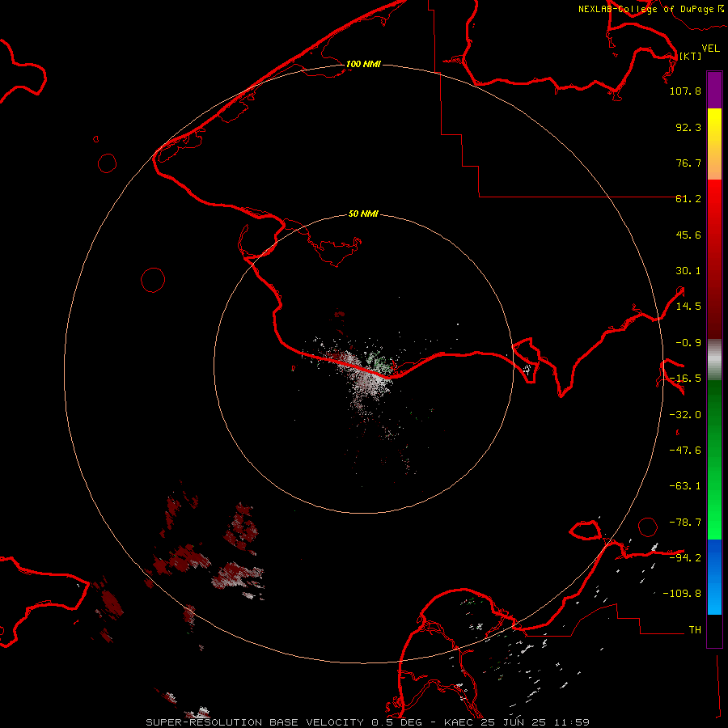This screenshot has width=728, height=728.
Task: Select the -78.7 scale value
Action: coord(685,523)
